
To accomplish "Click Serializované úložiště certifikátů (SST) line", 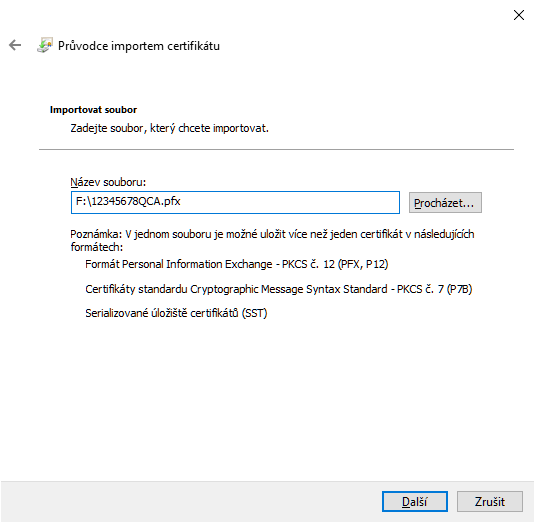I will 176,313.
